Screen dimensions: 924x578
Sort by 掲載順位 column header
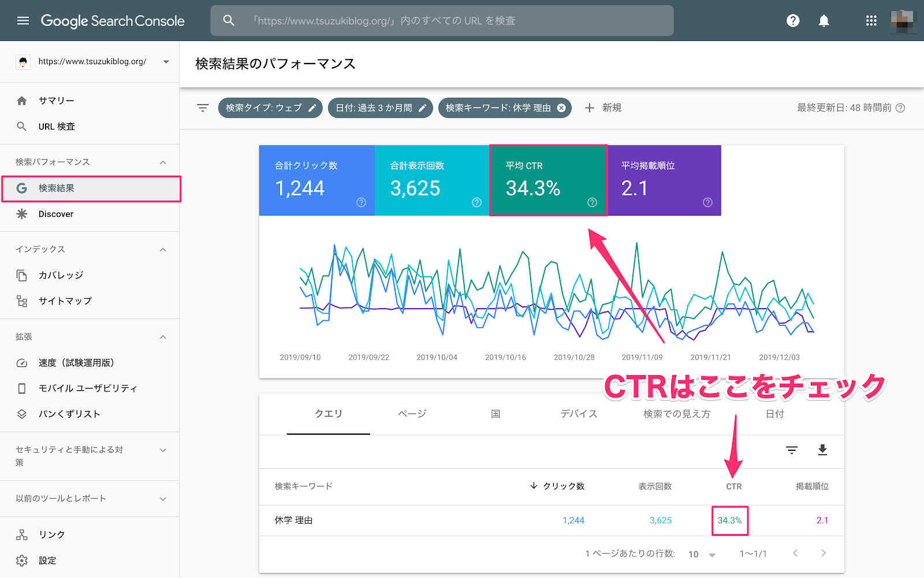[x=813, y=486]
